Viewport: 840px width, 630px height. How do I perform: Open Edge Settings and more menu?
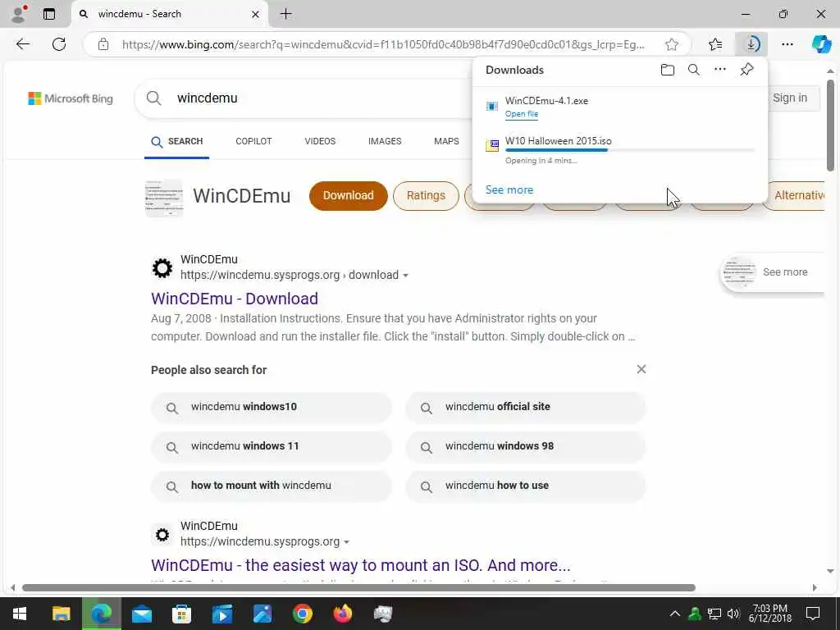pyautogui.click(x=787, y=44)
